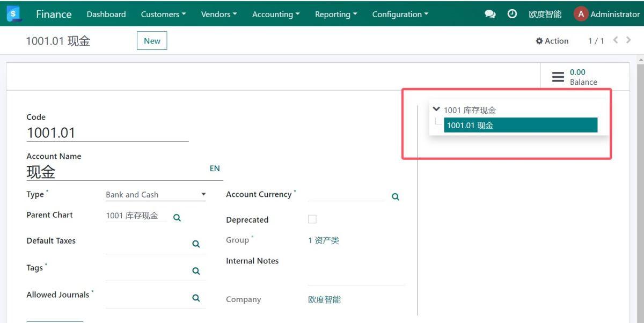Click search icon for Default Taxes
The image size is (644, 323).
(x=196, y=244)
